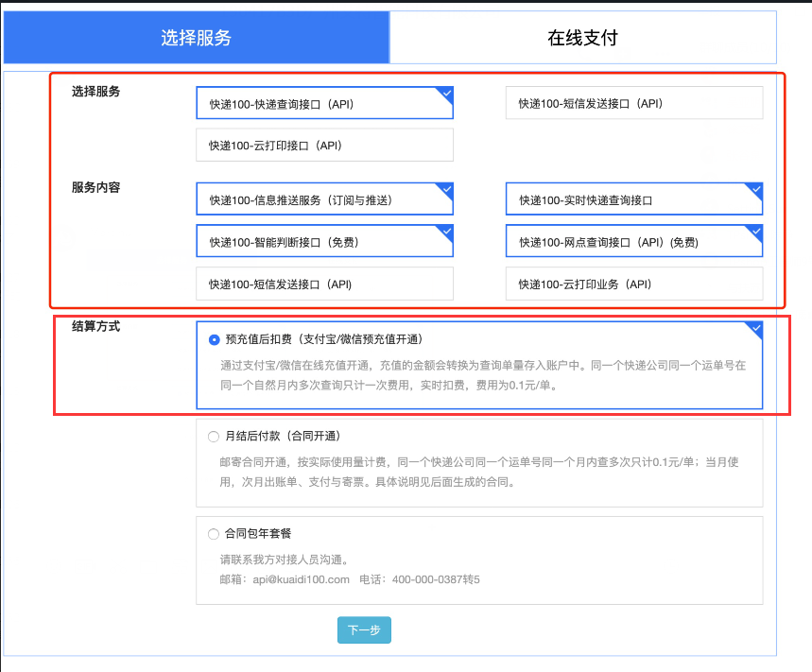Click the 下一步 button

pos(364,630)
